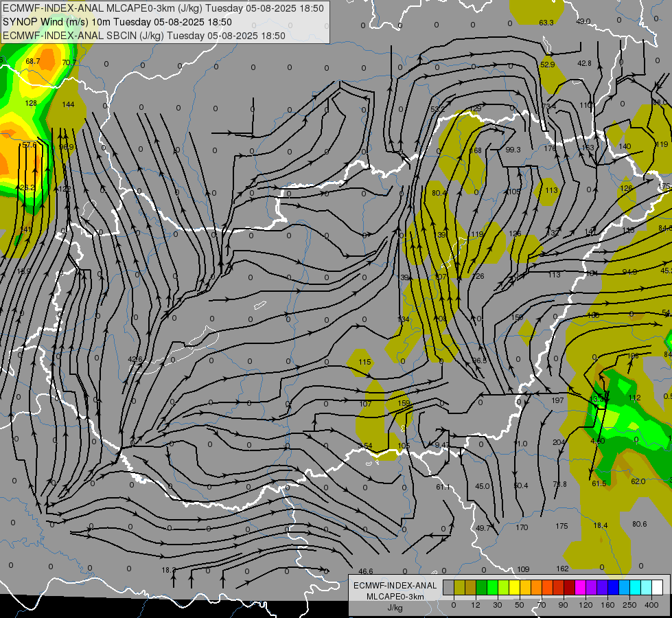The width and height of the screenshot is (672, 618).
Task: Click map value 80.4
Action: point(439,193)
